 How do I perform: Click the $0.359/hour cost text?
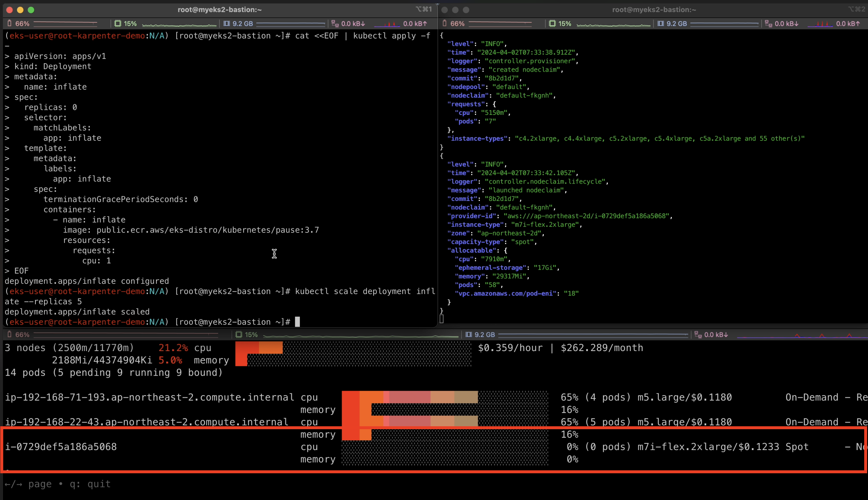pyautogui.click(x=510, y=348)
